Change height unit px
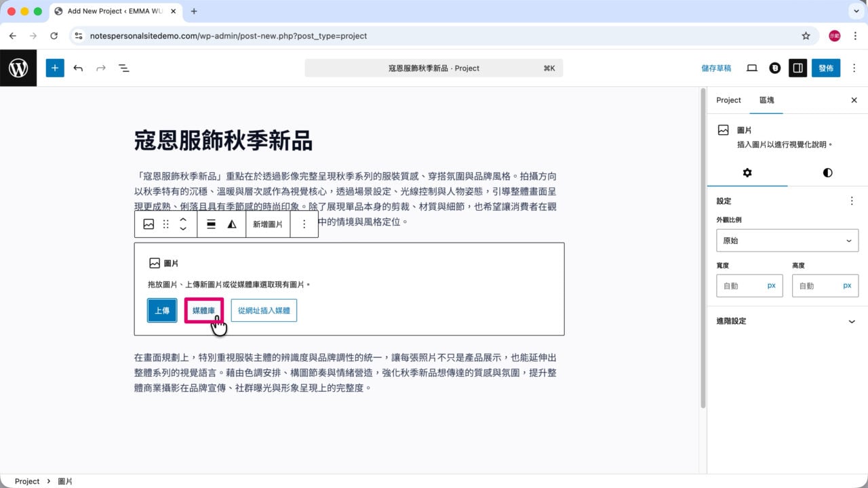The image size is (868, 488). 848,286
